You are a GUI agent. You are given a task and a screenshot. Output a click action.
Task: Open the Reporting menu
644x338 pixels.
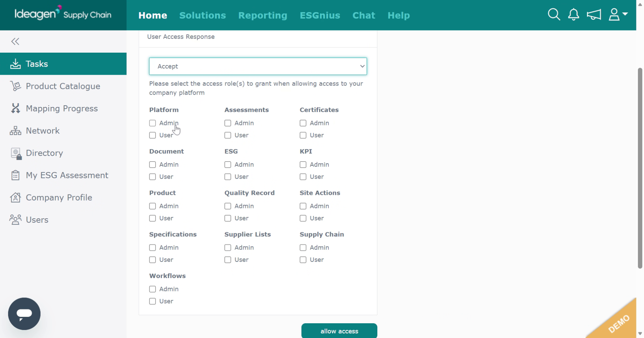point(263,15)
